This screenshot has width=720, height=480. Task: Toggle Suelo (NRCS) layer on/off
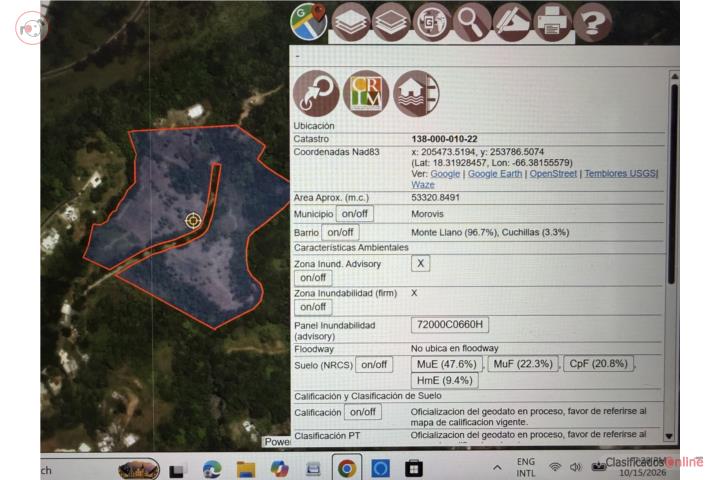pyautogui.click(x=374, y=365)
